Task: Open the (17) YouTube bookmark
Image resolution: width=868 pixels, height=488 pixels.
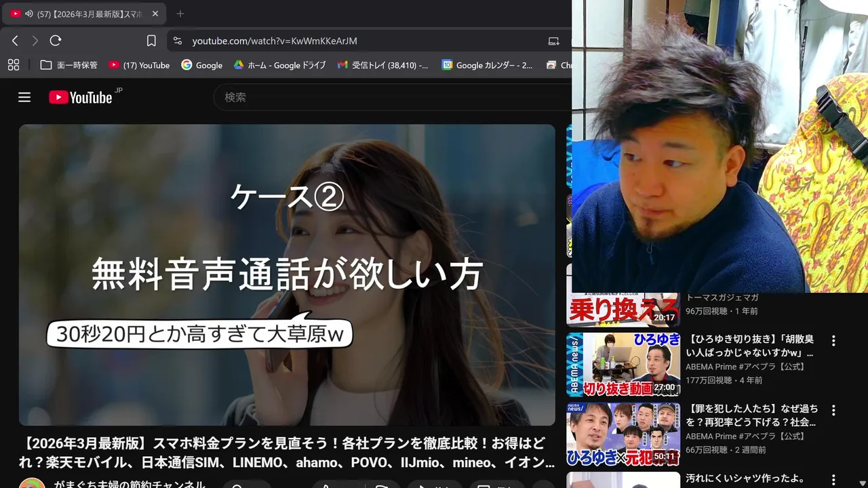Action: click(x=140, y=65)
